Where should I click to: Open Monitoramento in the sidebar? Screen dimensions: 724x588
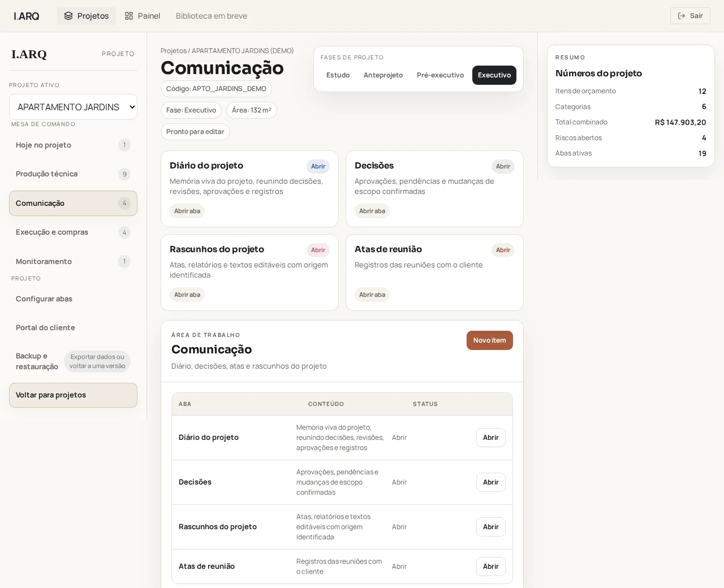point(73,261)
